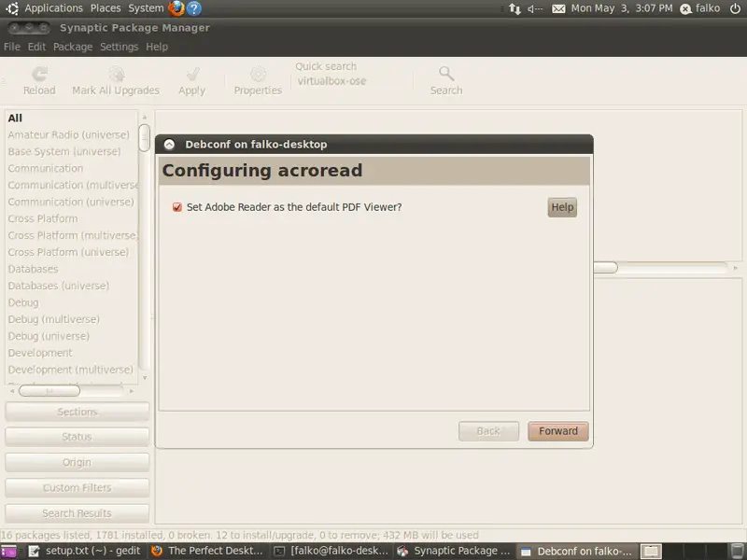Open the Edit menu in Synaptic

pos(36,47)
